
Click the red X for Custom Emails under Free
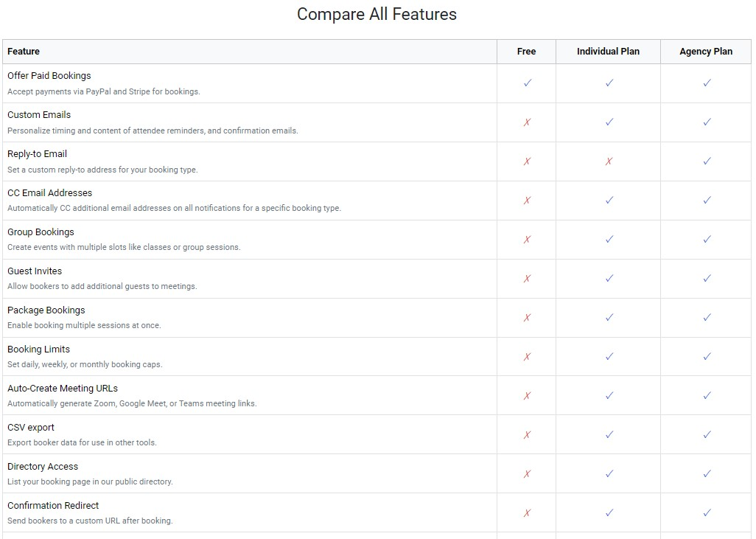527,122
